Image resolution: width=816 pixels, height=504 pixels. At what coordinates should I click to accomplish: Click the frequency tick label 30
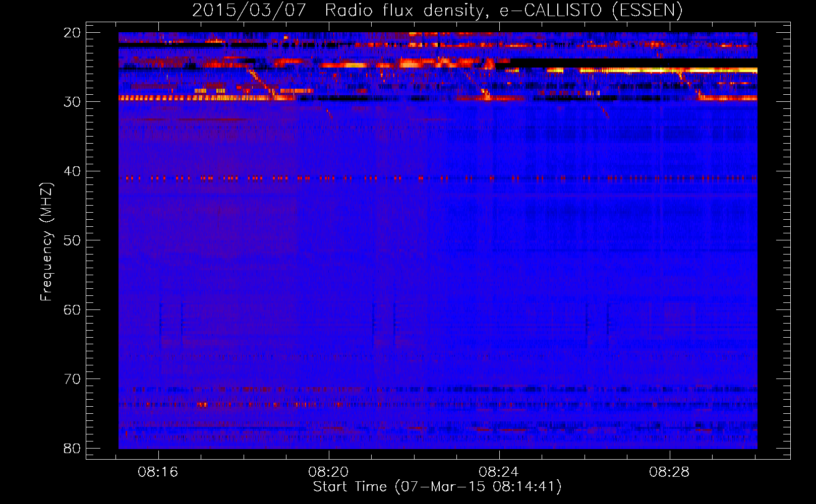[72, 102]
